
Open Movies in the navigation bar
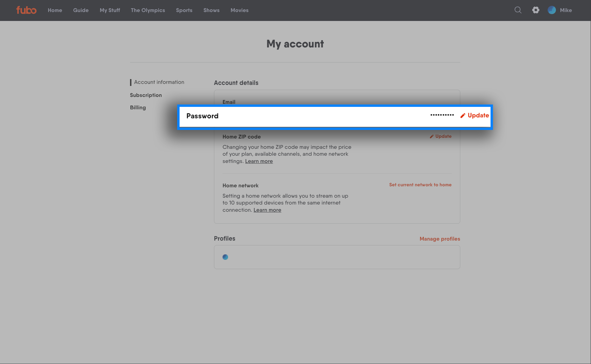(x=239, y=10)
